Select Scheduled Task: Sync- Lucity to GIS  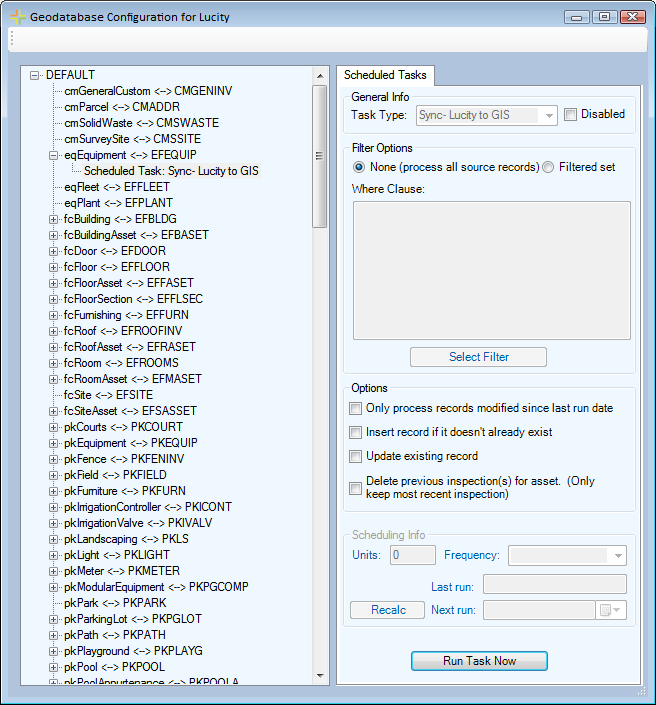[x=171, y=171]
